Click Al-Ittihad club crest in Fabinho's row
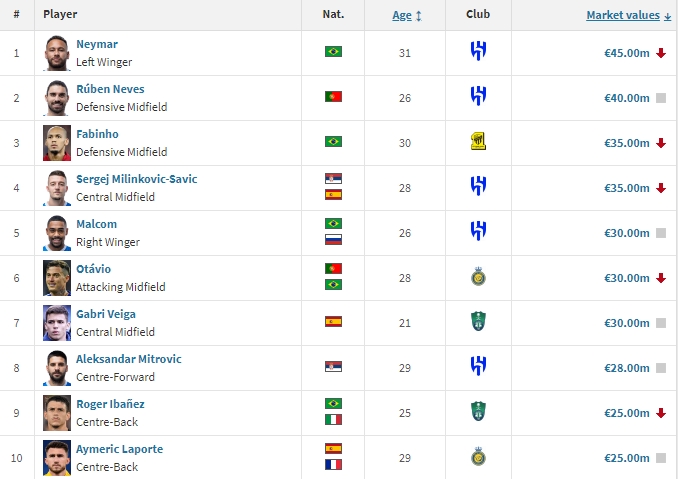 (478, 142)
